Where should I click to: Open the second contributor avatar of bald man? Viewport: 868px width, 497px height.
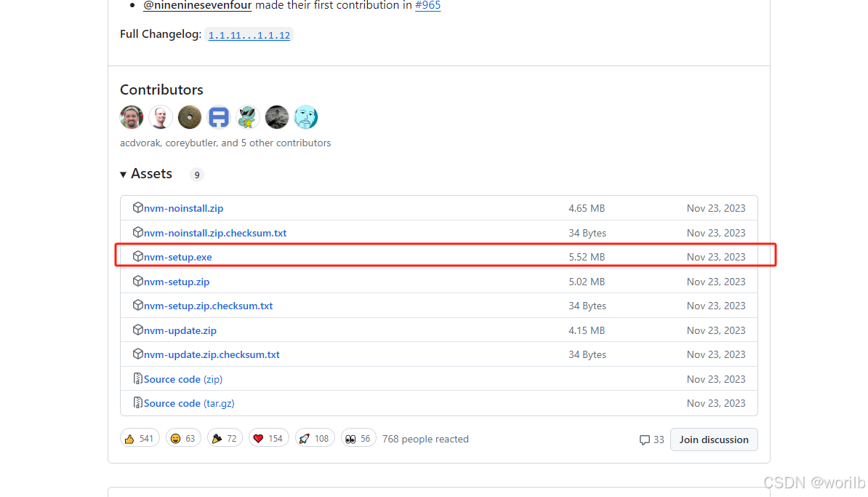(x=161, y=117)
